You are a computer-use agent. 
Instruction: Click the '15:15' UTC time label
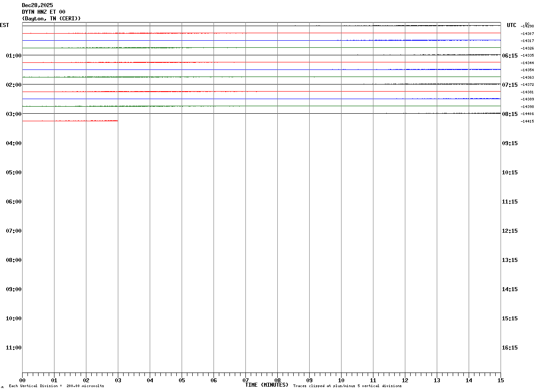(509, 318)
